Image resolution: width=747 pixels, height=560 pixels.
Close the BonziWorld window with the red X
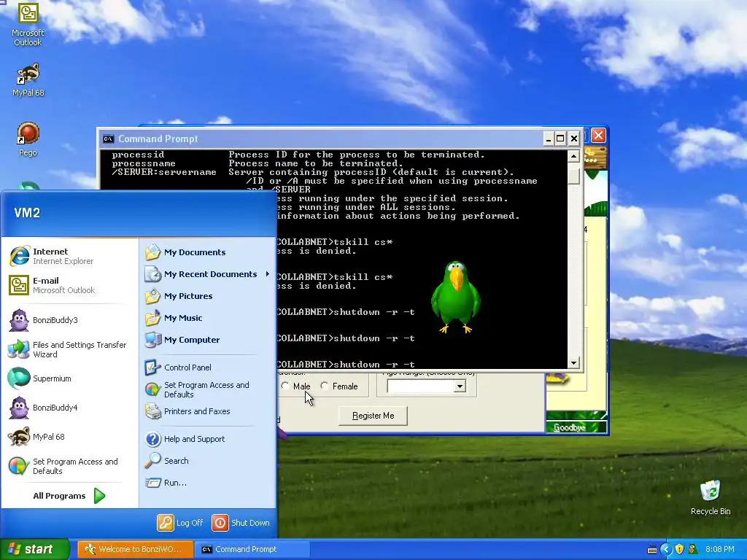coord(598,136)
